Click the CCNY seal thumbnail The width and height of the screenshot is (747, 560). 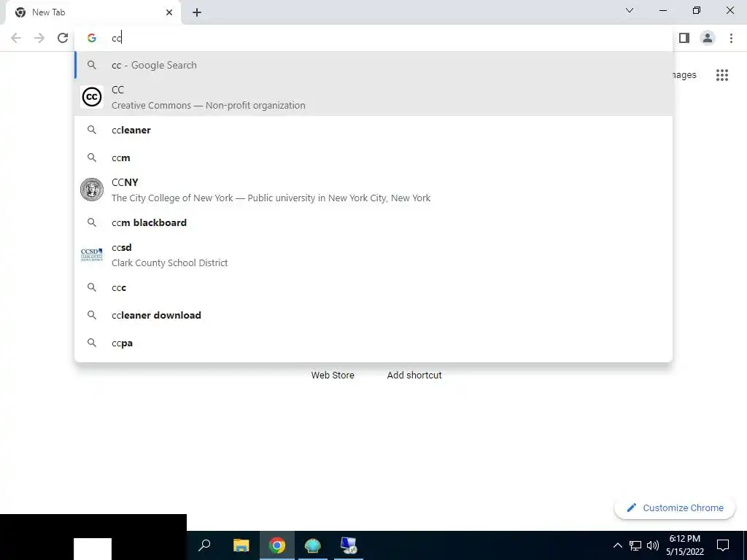click(91, 190)
